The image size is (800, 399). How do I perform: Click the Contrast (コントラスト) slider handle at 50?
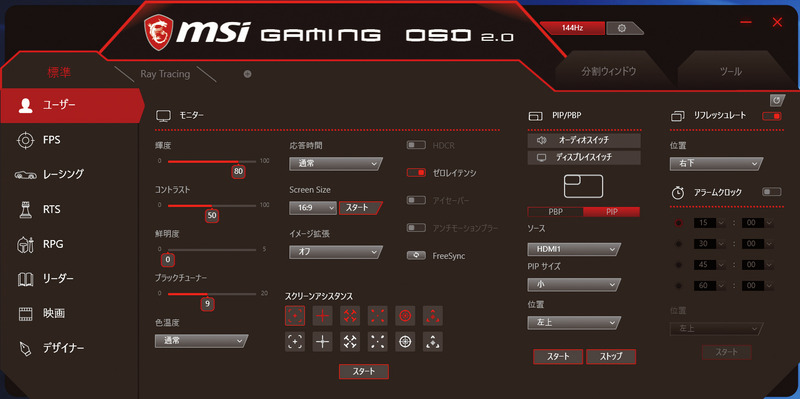[x=212, y=216]
